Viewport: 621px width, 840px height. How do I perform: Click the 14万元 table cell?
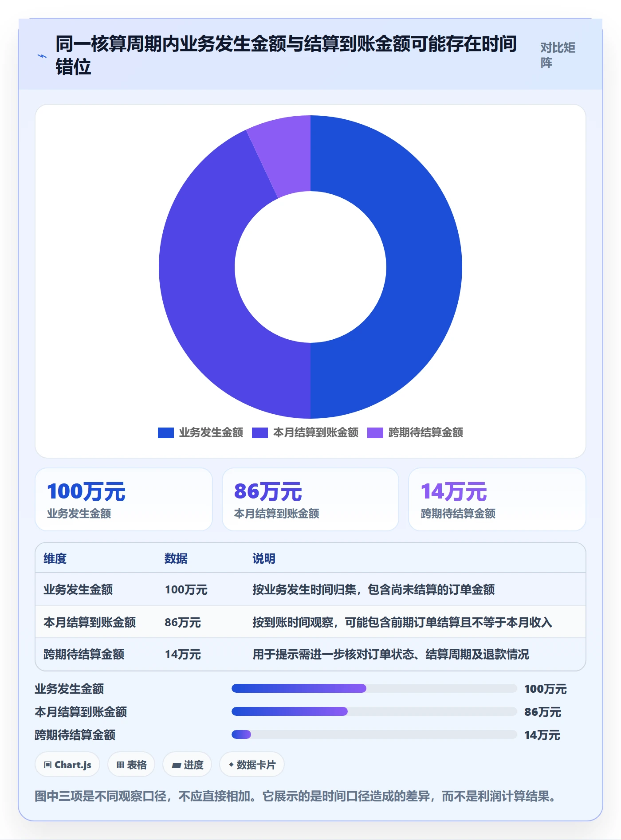(x=183, y=654)
